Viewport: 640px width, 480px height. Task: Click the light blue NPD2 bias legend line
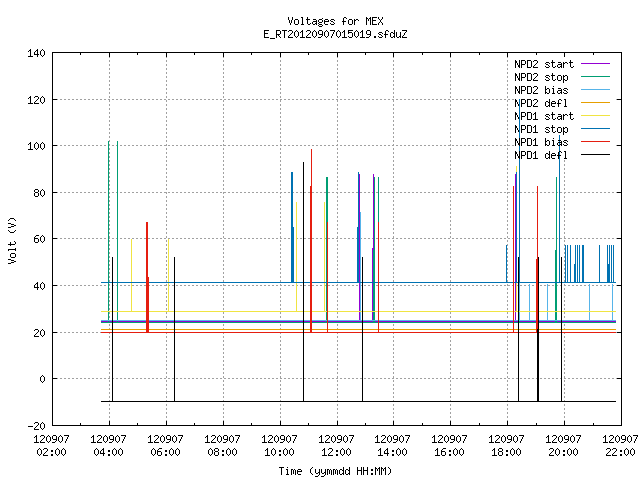(596, 90)
